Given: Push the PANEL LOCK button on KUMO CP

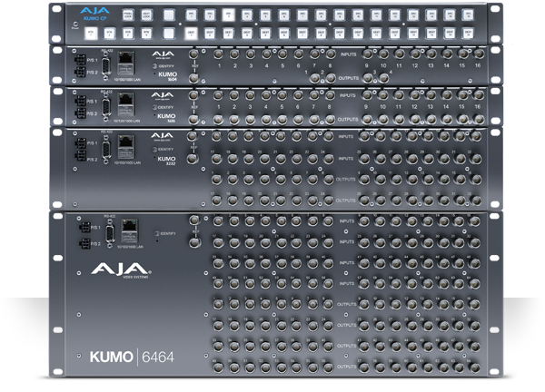Looking at the screenshot, I should pos(128,15).
